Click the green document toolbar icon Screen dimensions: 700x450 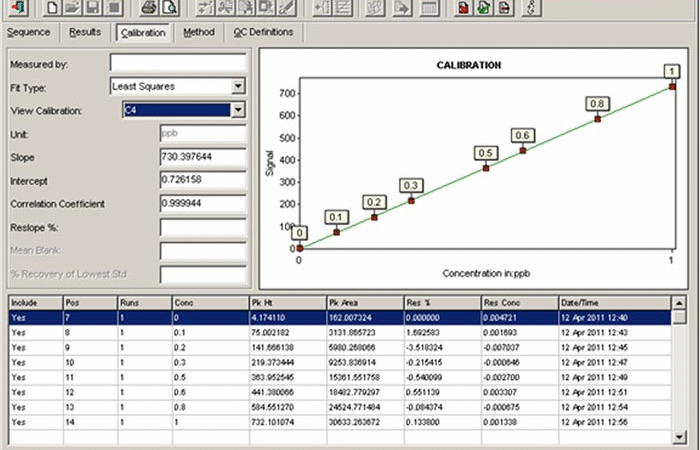click(x=485, y=8)
